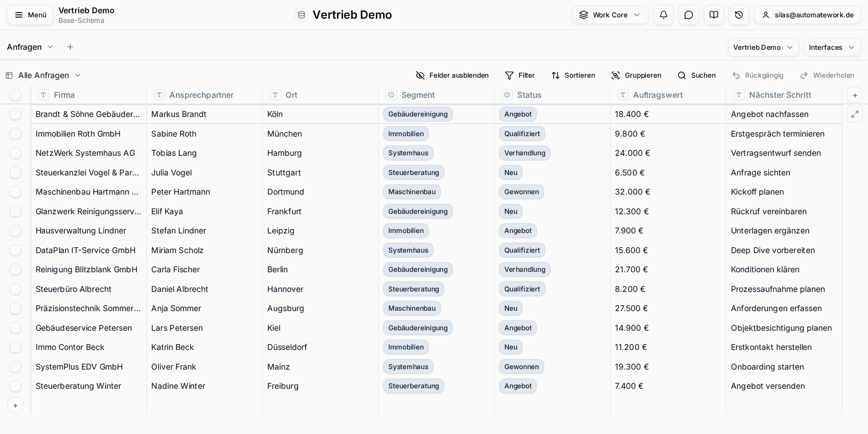Click the Ansprechpartner cell Elif Kaya
The image size is (868, 434).
[x=204, y=212]
